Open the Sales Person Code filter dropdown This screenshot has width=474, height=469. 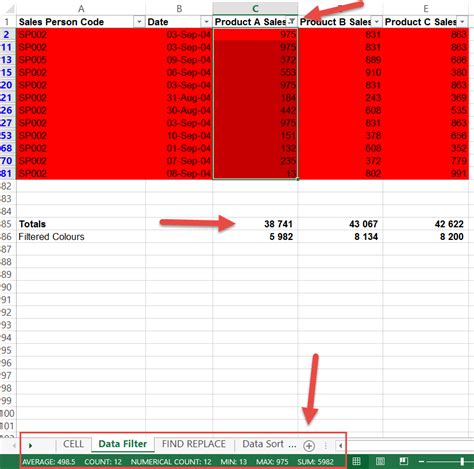[139, 22]
